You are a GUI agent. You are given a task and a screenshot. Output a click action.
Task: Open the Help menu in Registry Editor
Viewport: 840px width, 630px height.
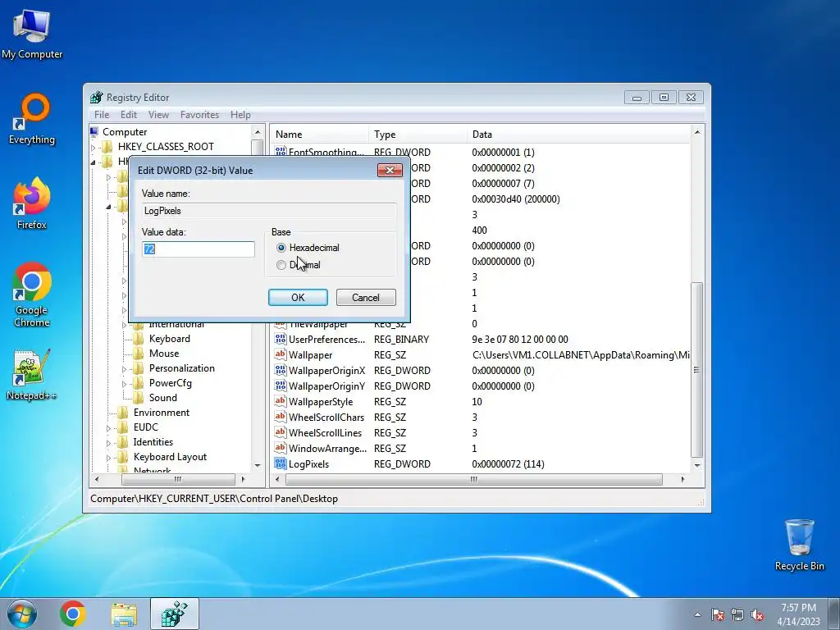point(240,115)
